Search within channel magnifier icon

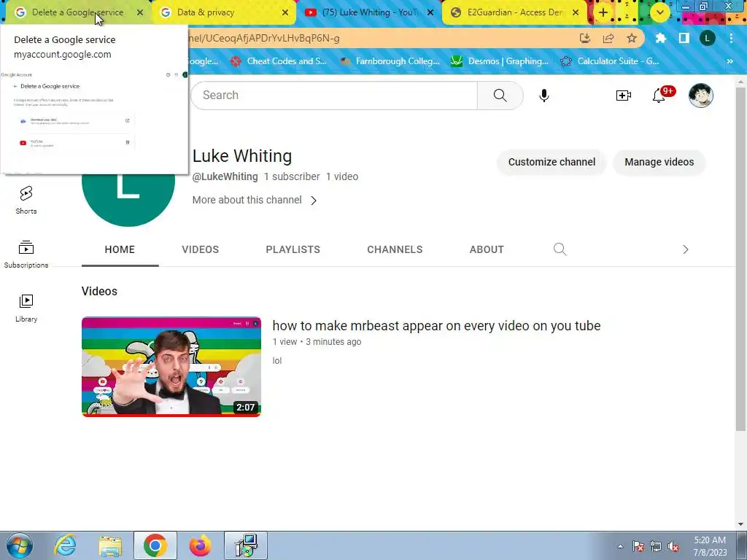tap(560, 249)
